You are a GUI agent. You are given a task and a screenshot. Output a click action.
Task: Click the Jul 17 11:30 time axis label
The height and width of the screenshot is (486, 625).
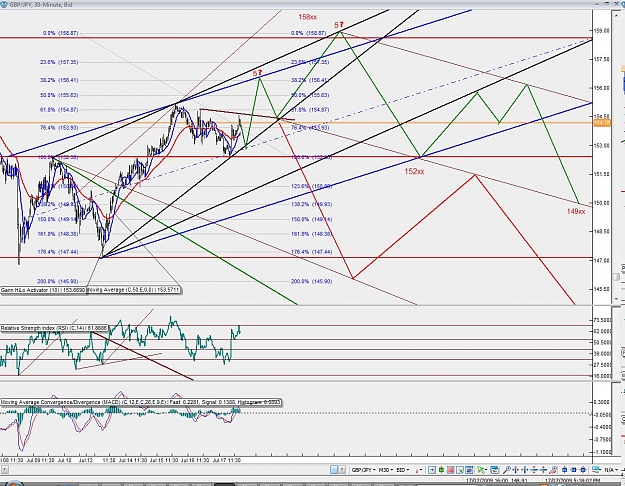(226, 460)
